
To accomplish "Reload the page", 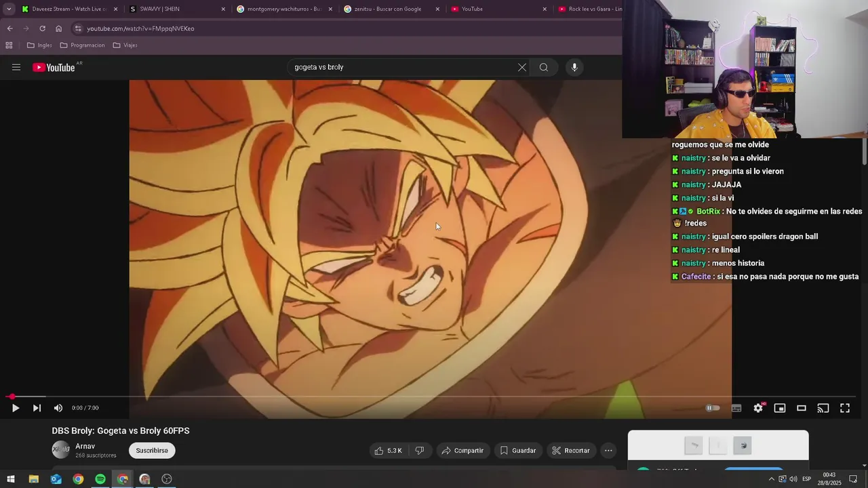I will (42, 28).
